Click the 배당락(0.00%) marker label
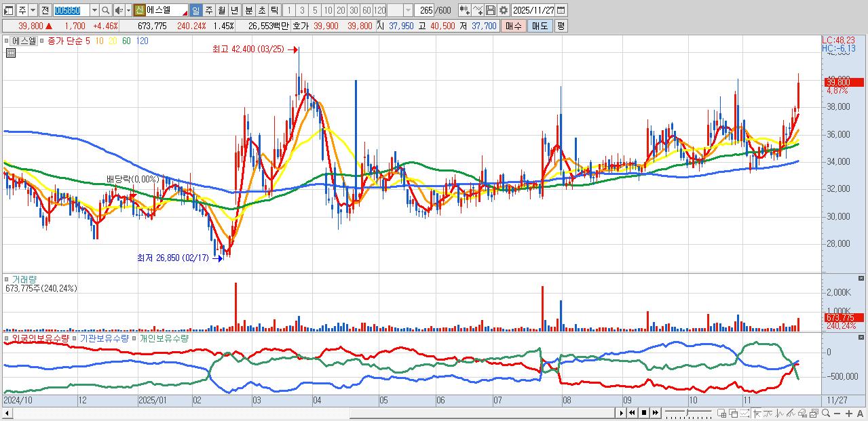 132,179
